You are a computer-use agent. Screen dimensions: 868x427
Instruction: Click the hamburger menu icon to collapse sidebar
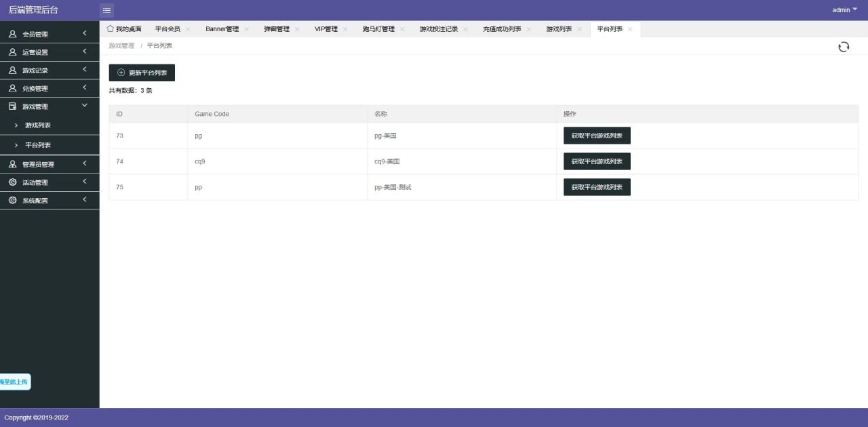(106, 9)
